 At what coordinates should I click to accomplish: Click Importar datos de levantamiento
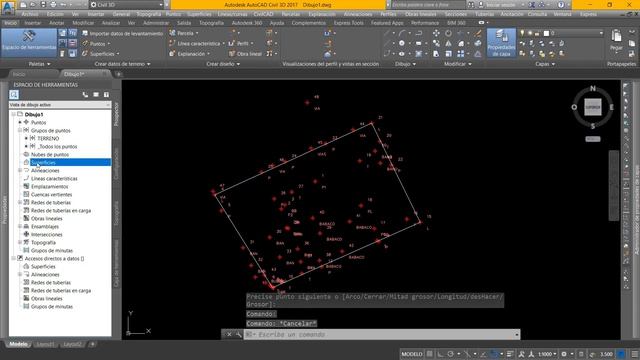coord(122,33)
